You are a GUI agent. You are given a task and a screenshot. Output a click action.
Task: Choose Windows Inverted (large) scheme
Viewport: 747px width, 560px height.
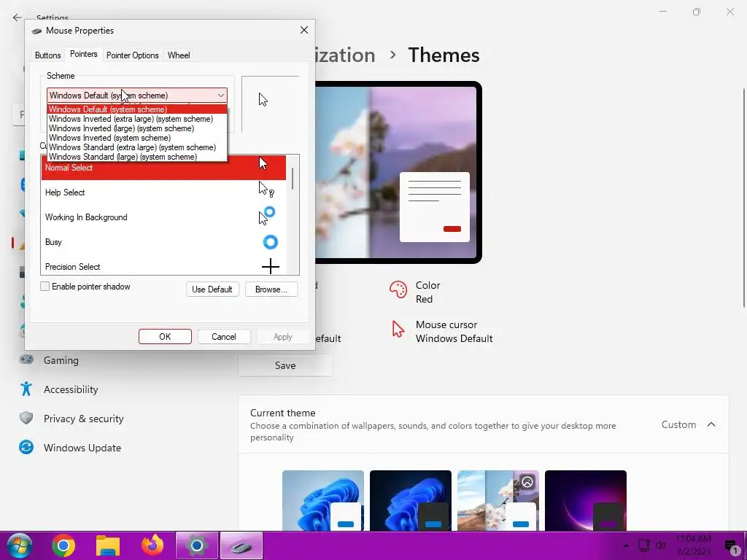tap(137, 128)
